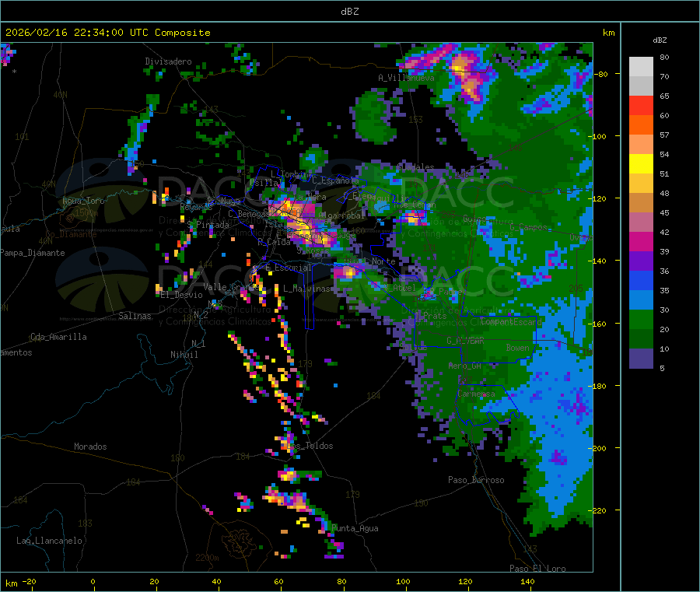Click the 'Punta_Agua' location label
The image size is (700, 592).
[x=355, y=528]
